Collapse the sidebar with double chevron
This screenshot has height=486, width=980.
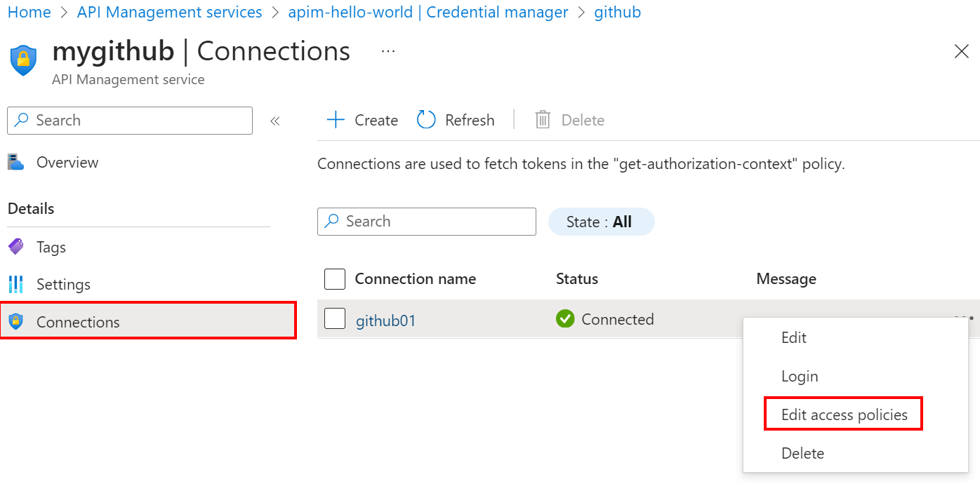(x=274, y=120)
